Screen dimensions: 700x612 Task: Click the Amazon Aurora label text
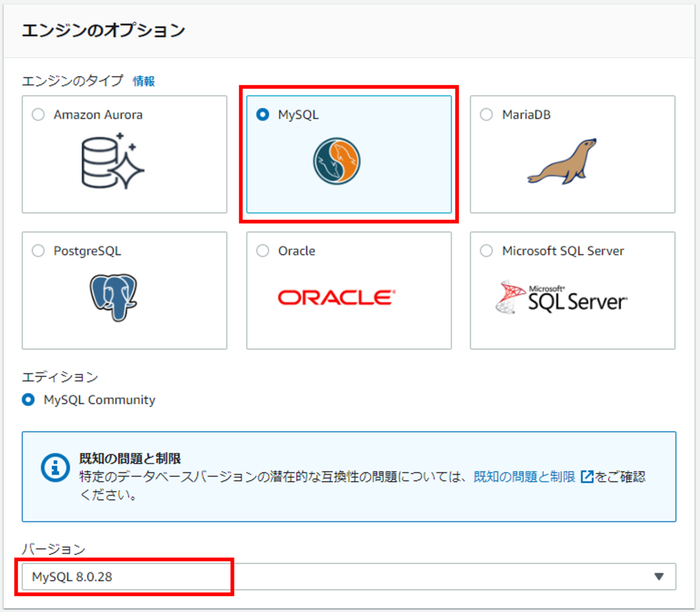(98, 115)
